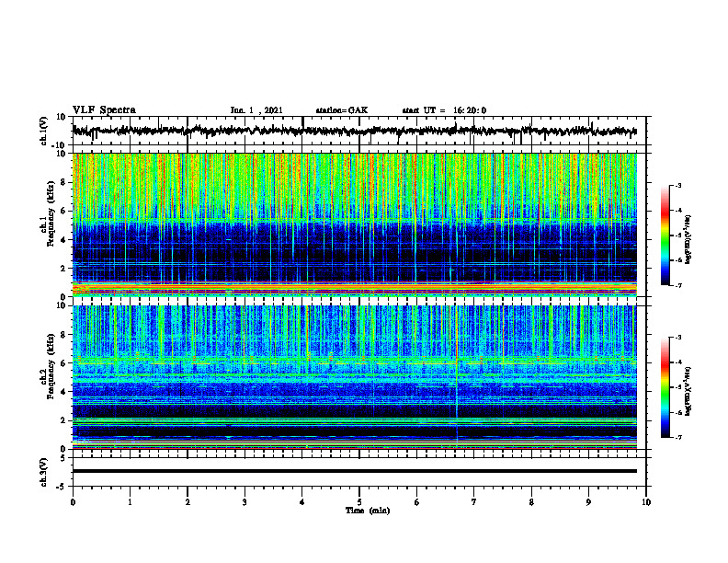Click the '-7' label below ch.2 color bar
The height and width of the screenshot is (563, 728).
point(677,437)
